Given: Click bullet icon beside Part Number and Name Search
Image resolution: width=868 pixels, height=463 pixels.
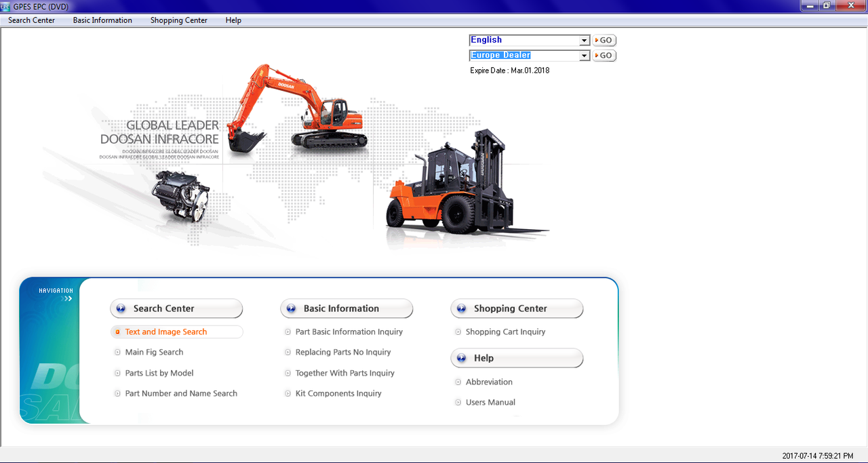Looking at the screenshot, I should pyautogui.click(x=118, y=394).
